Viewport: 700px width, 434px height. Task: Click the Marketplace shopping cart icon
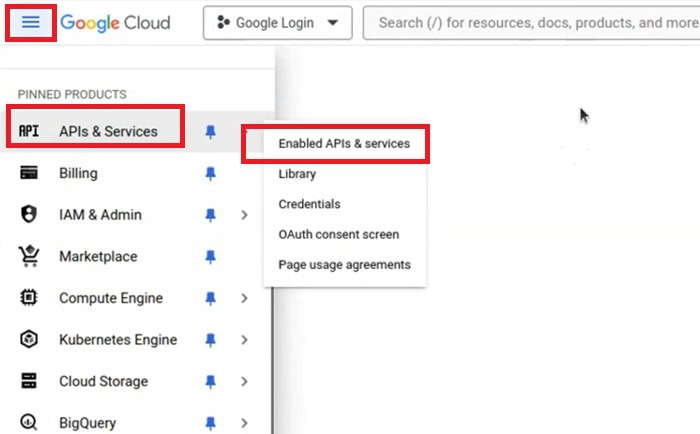[x=29, y=256]
